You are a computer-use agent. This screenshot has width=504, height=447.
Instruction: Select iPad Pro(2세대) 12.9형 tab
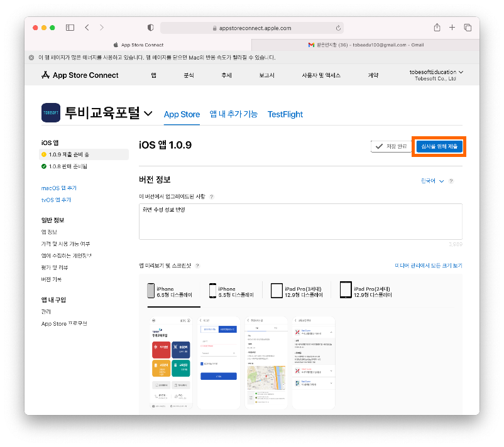pos(366,291)
